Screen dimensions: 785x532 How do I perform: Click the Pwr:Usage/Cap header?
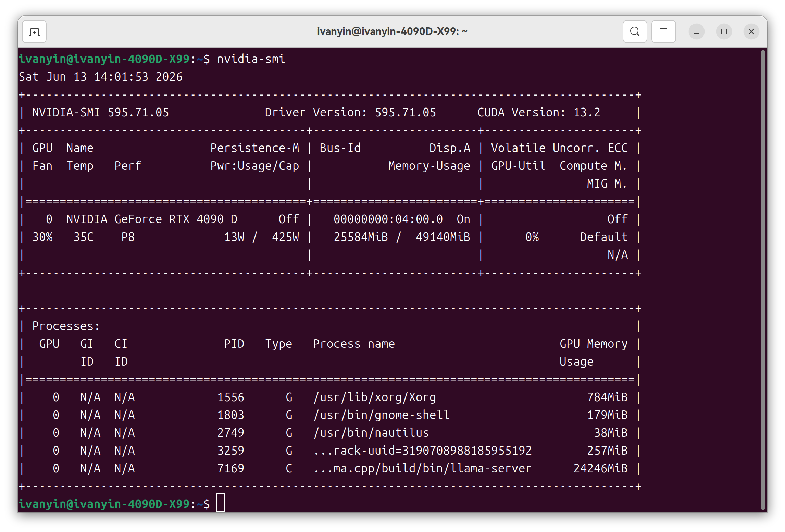255,166
